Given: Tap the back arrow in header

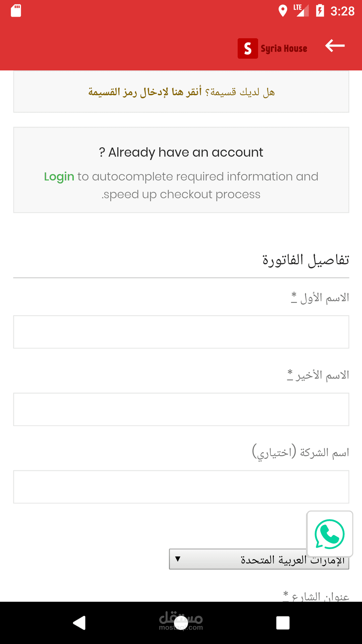Looking at the screenshot, I should [x=335, y=46].
